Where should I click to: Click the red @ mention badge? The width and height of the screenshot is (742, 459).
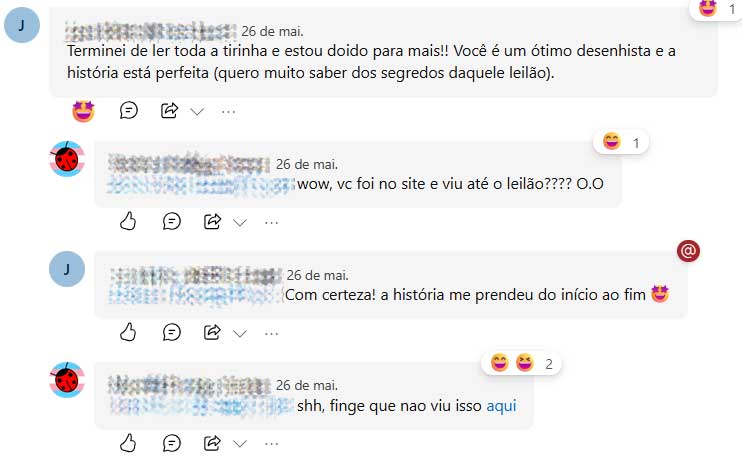[688, 251]
